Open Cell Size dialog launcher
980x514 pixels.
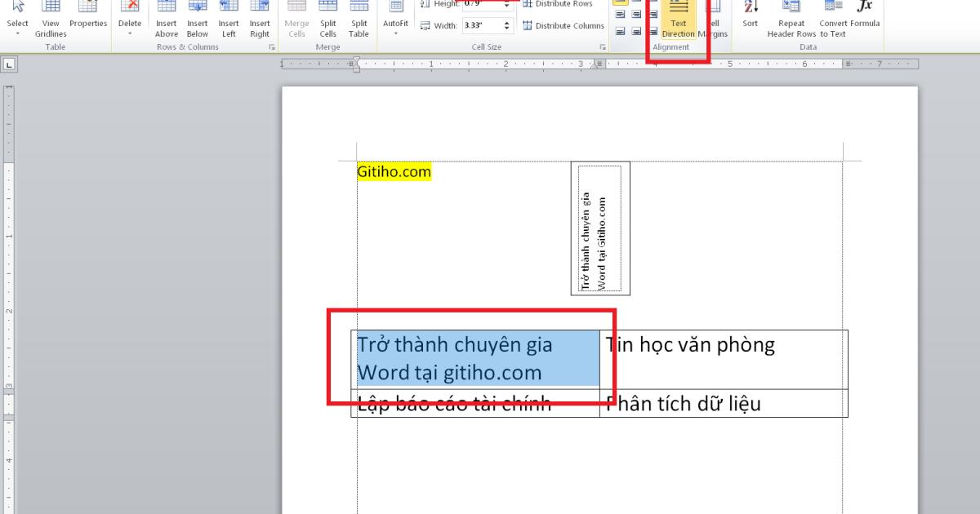603,47
